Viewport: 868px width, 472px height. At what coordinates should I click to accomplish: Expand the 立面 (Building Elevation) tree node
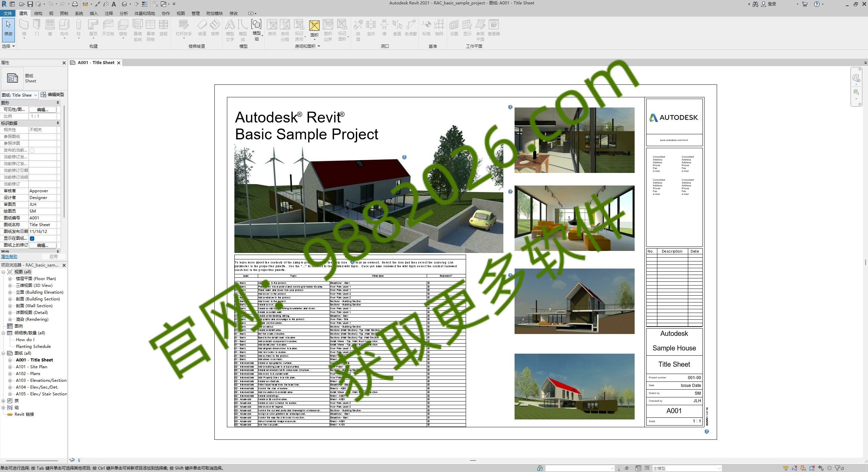coord(10,292)
